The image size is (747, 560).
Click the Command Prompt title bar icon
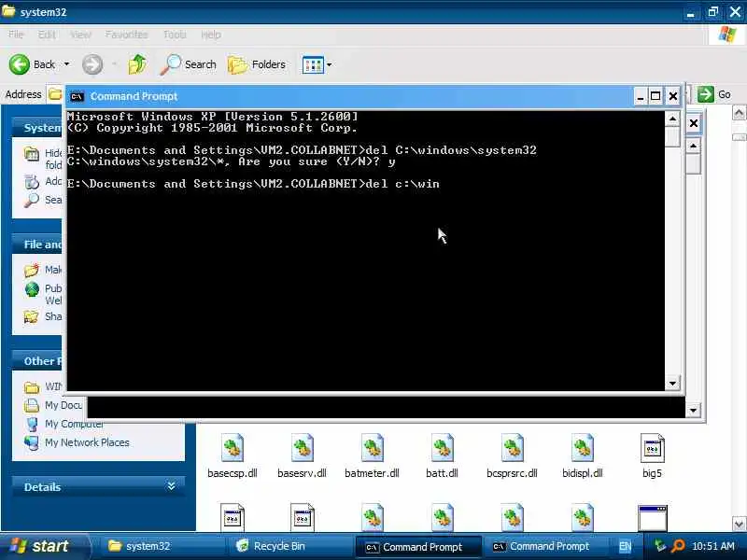click(x=77, y=97)
